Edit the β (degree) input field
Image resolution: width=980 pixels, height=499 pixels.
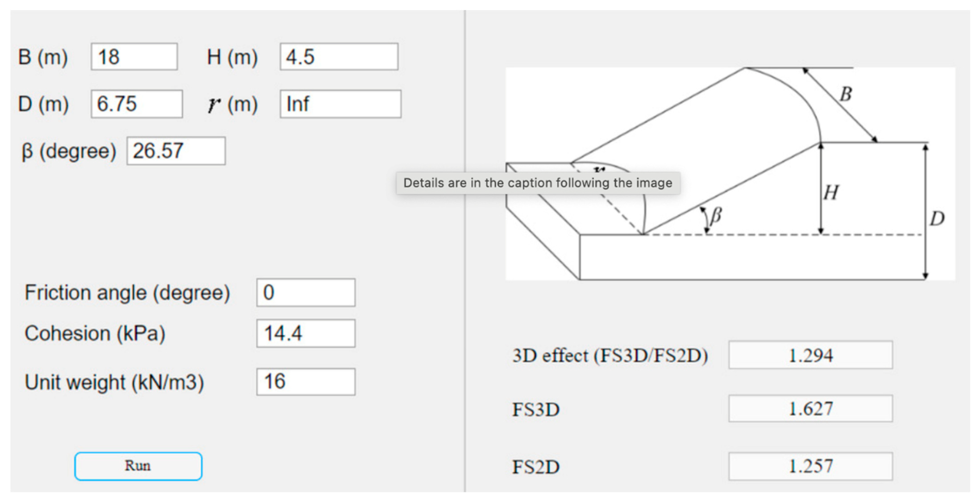click(x=176, y=151)
